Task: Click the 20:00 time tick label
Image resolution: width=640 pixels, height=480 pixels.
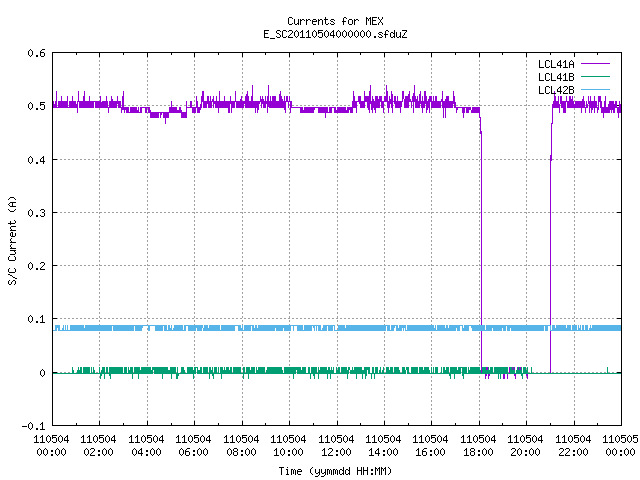Action: 525,452
